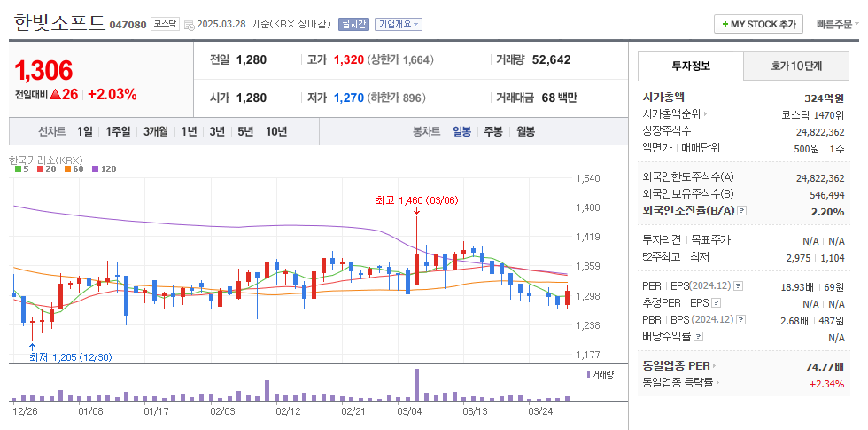Click the 500원 | 1주 par value text
Image resolution: width=868 pixels, height=430 pixels.
(819, 149)
